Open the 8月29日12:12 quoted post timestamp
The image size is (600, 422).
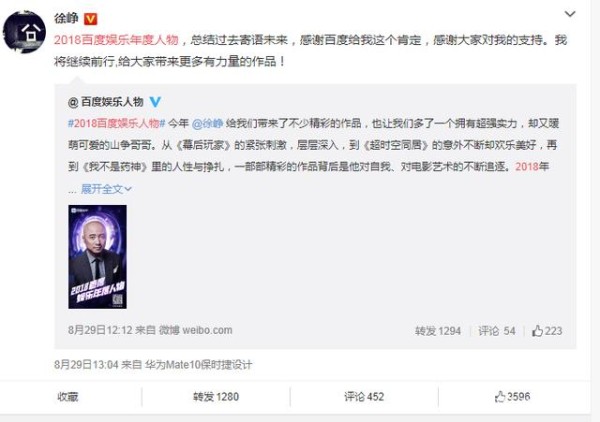click(100, 330)
